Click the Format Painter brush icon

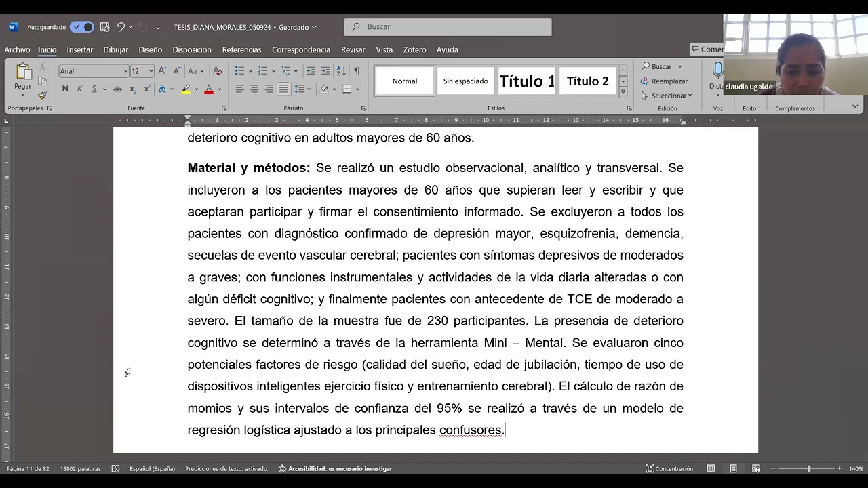(42, 95)
